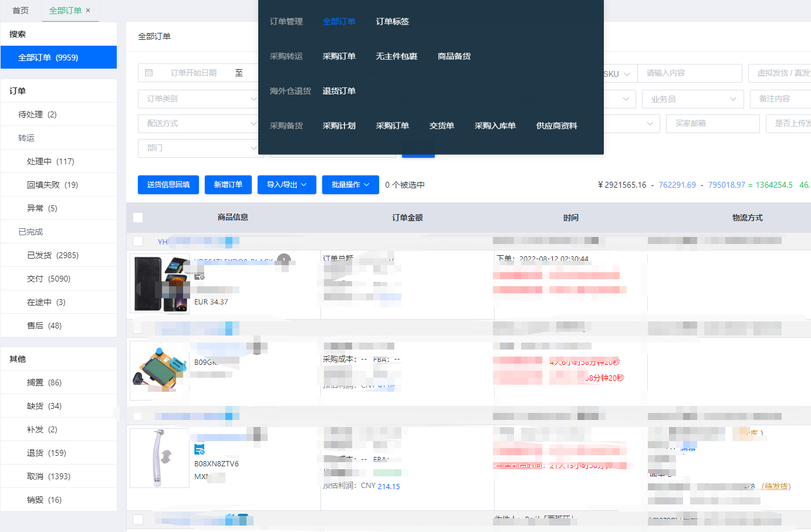
Task: Click small gray icon under phone case SKU
Action: (x=200, y=276)
